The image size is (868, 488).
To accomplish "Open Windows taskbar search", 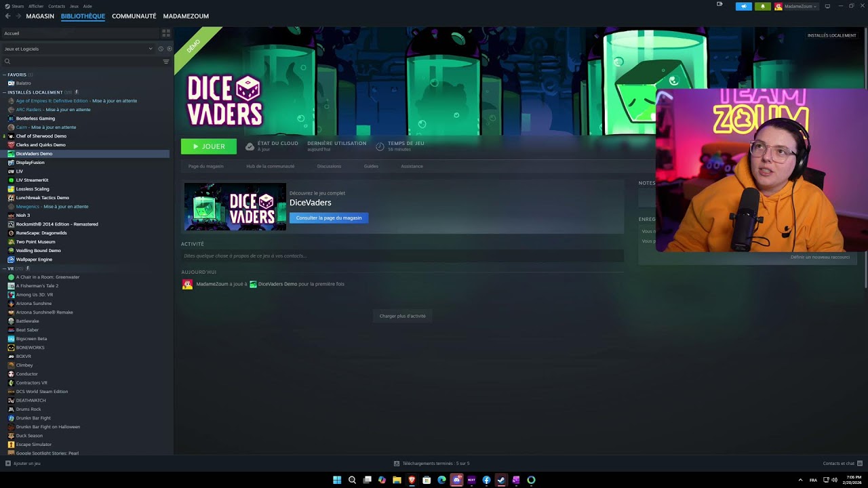I will [352, 480].
